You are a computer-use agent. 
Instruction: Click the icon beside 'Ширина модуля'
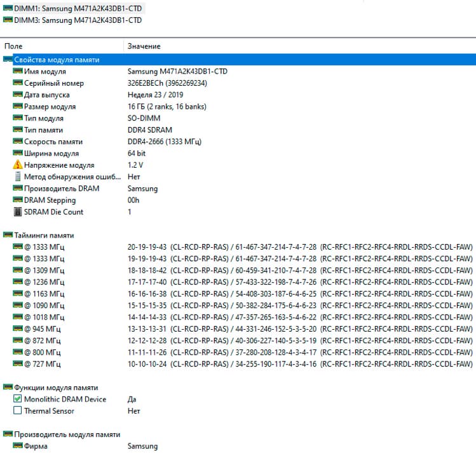click(x=18, y=152)
